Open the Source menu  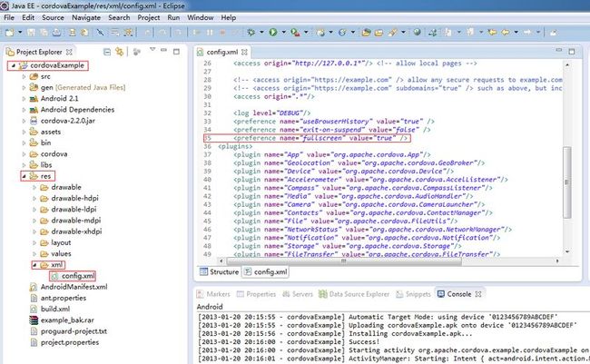(53, 17)
